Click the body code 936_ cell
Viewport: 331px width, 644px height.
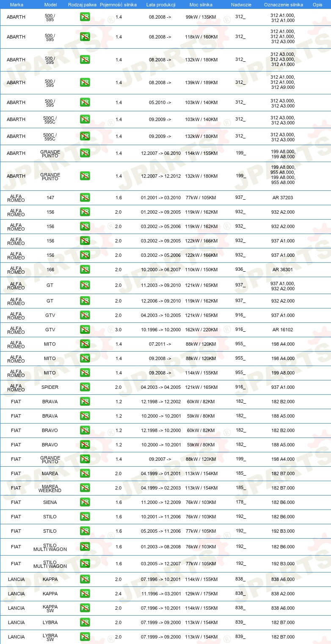coord(241,269)
